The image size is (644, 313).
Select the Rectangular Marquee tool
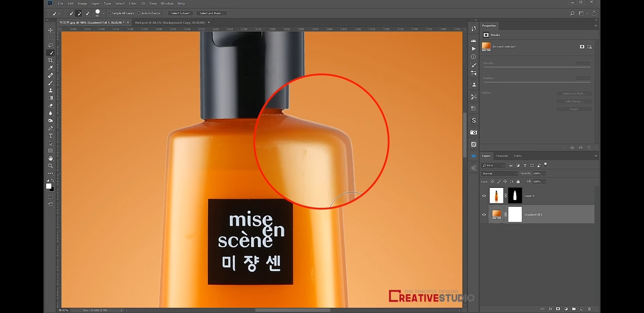click(x=50, y=38)
